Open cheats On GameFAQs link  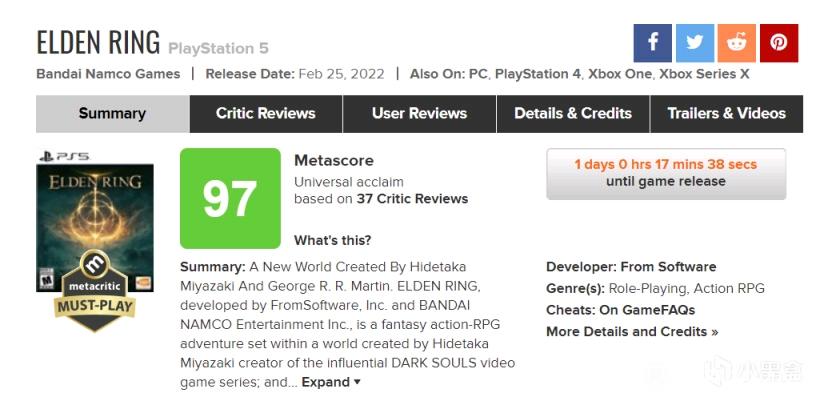(x=647, y=310)
